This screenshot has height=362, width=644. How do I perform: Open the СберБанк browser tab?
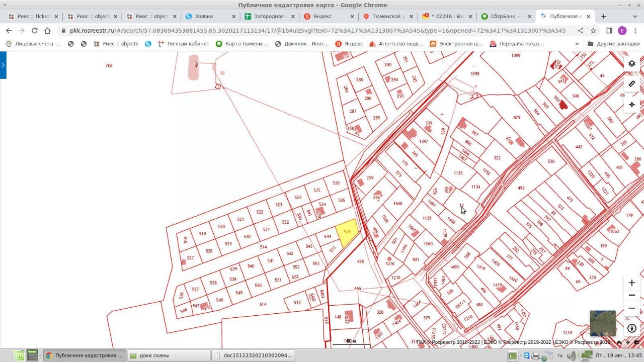(506, 17)
